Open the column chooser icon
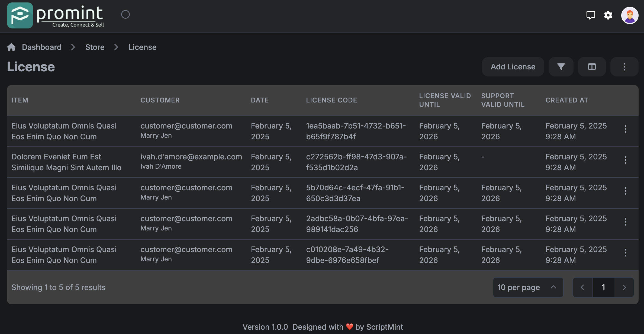The height and width of the screenshot is (334, 644). 592,67
